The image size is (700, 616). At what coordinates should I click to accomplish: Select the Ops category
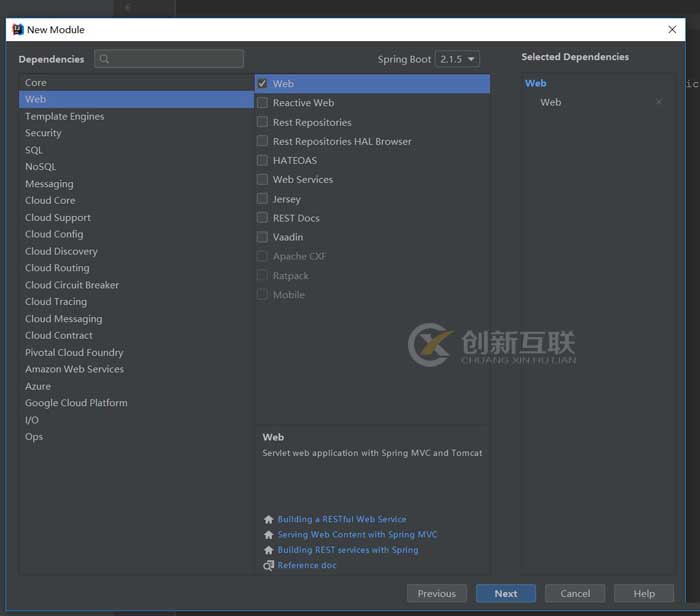pos(136,437)
